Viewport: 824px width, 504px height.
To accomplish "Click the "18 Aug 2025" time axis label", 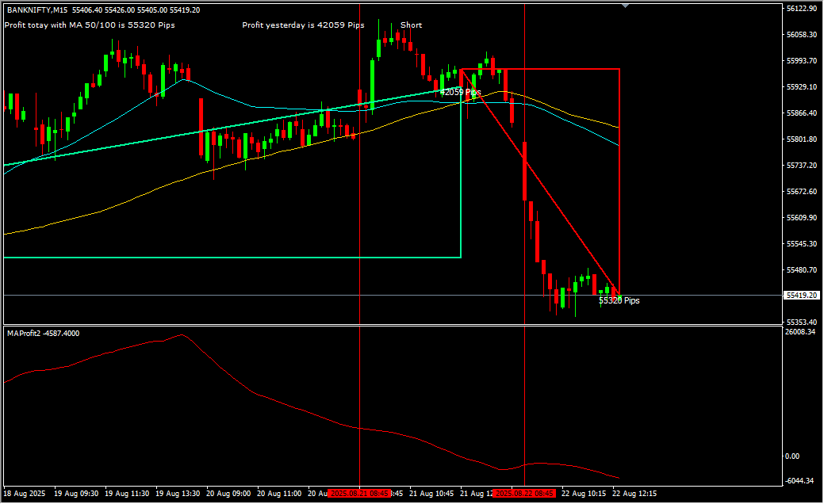I will pos(25,494).
